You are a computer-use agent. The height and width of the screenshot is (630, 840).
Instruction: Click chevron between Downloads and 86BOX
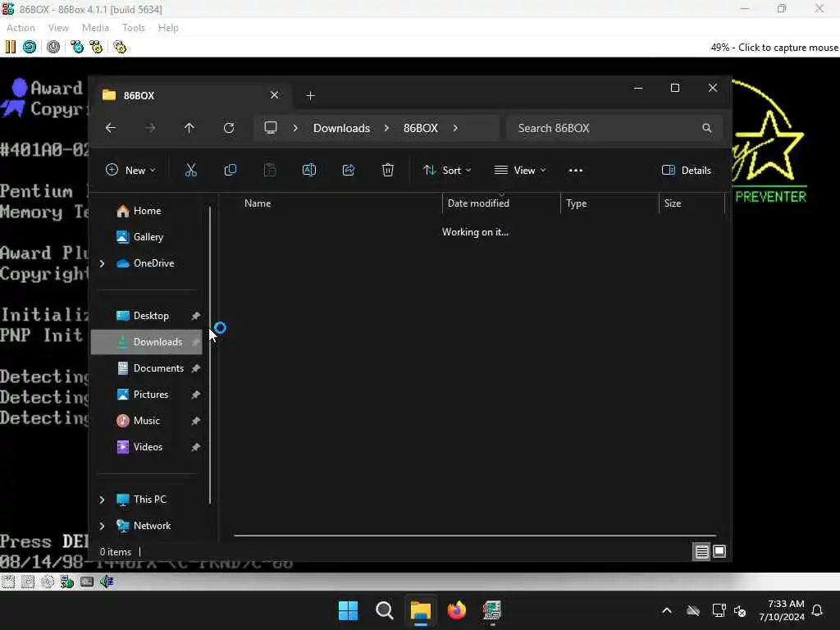pos(386,128)
